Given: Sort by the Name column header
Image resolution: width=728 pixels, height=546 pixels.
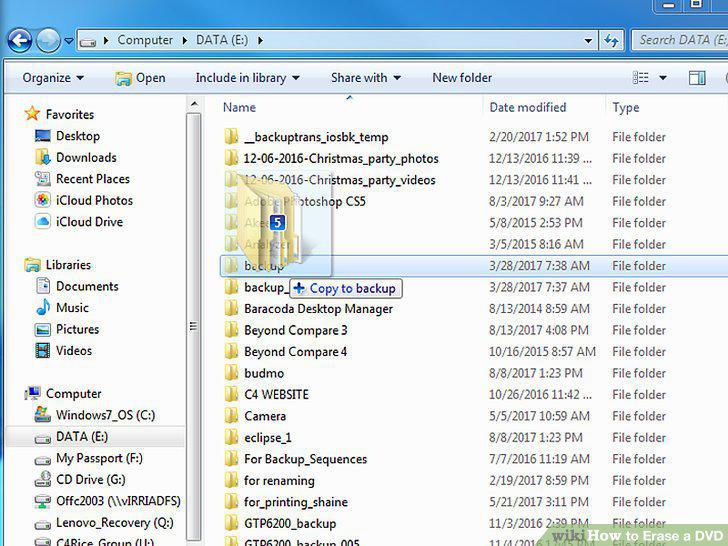Looking at the screenshot, I should pyautogui.click(x=239, y=107).
